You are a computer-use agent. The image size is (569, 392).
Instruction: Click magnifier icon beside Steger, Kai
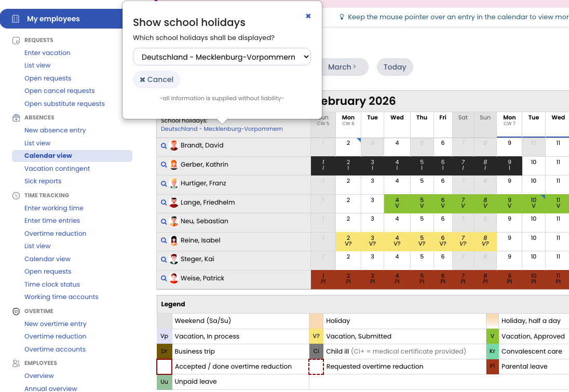click(164, 260)
